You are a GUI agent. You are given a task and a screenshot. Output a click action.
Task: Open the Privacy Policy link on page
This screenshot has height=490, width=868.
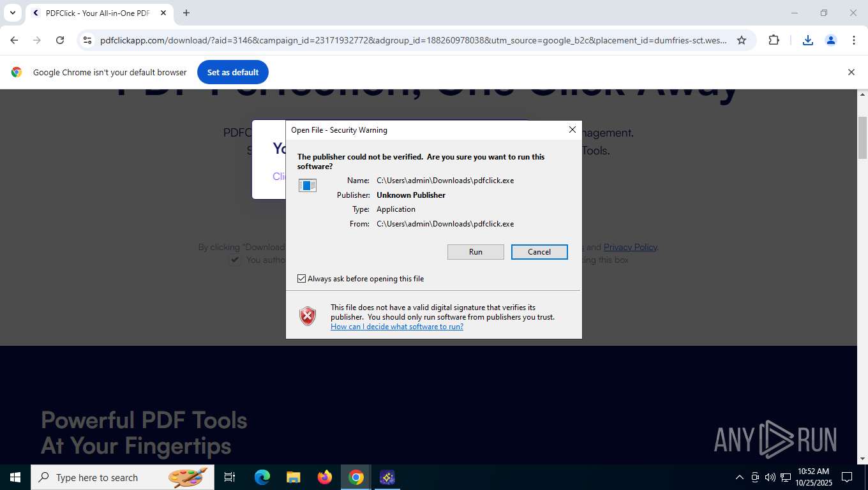click(630, 247)
